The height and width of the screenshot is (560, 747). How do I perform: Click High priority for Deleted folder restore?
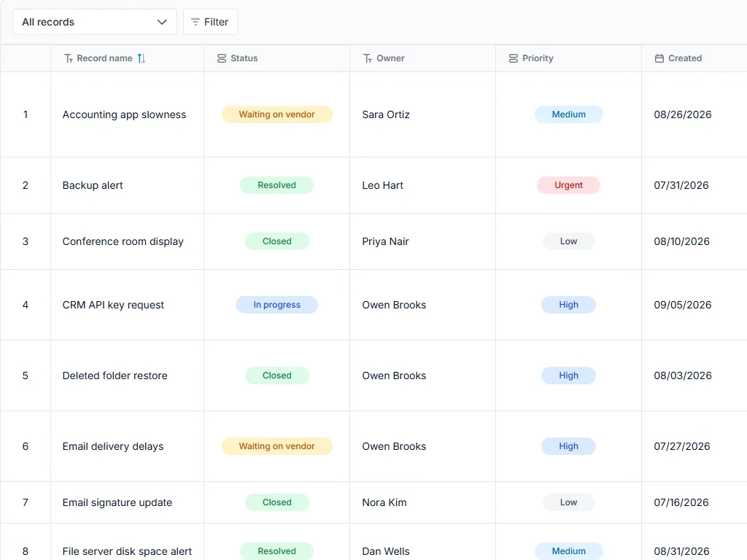(x=569, y=376)
